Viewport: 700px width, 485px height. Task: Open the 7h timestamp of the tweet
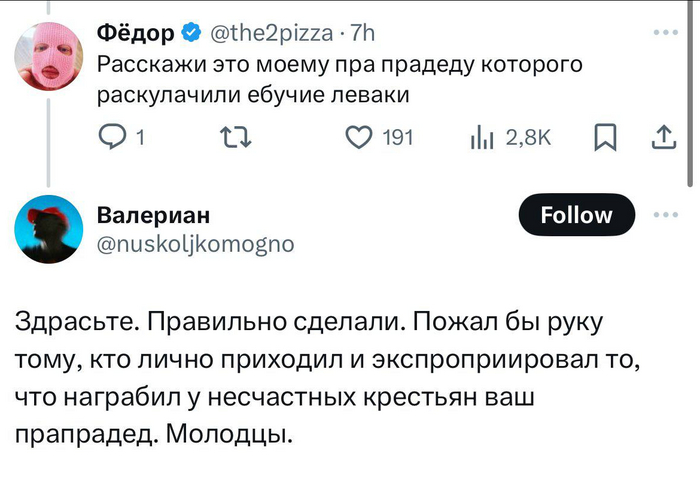click(x=360, y=34)
